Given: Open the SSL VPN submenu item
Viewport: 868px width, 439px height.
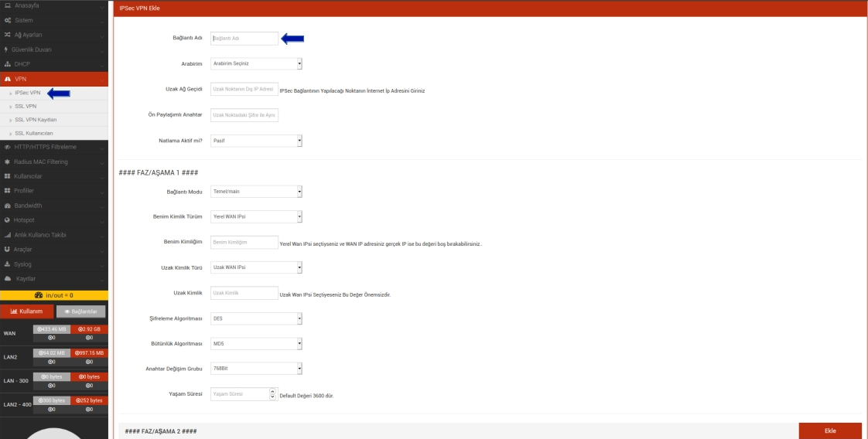Looking at the screenshot, I should [26, 106].
